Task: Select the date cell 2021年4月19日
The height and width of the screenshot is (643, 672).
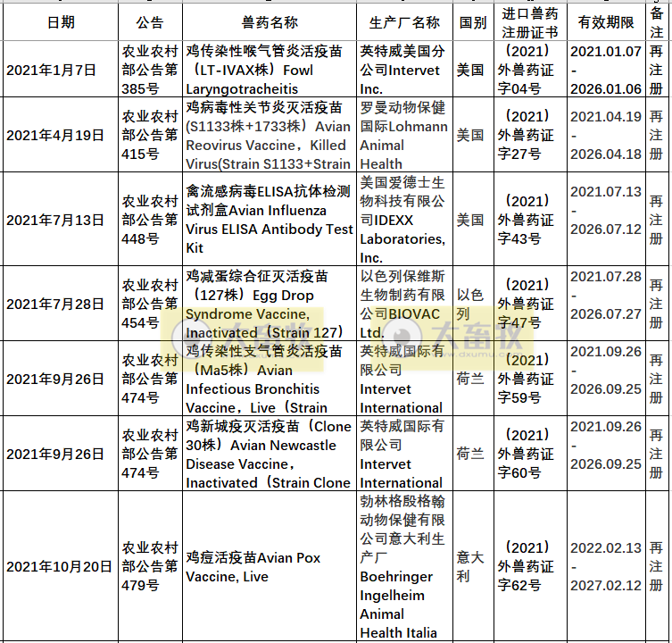Action: click(61, 135)
